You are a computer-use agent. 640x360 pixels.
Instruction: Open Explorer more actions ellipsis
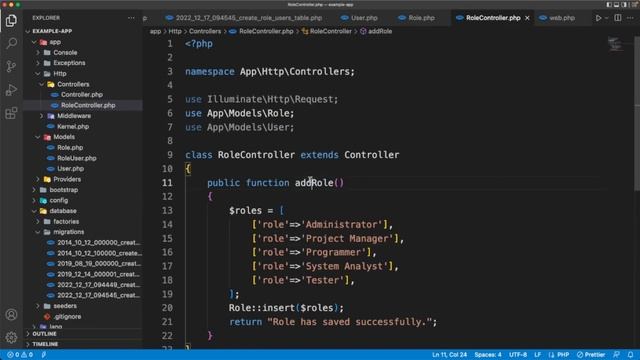click(x=131, y=18)
